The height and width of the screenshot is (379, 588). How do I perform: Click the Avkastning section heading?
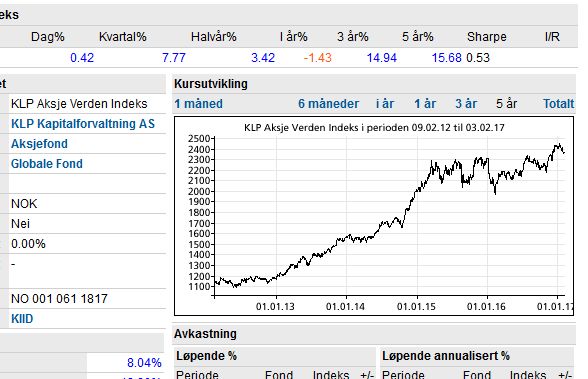205,334
